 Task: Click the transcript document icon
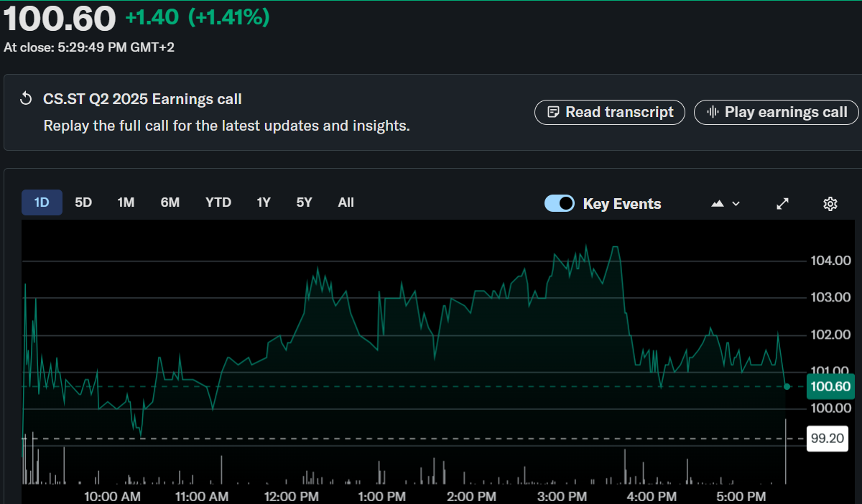coord(553,112)
